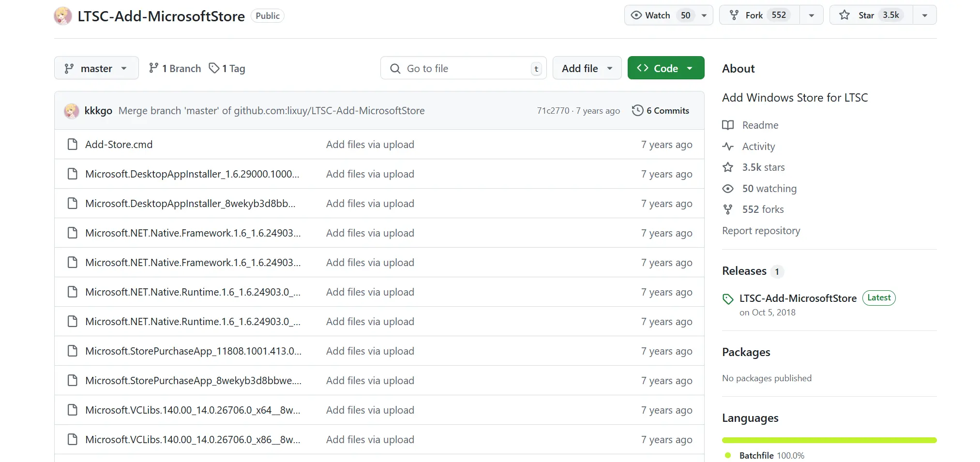The width and height of the screenshot is (980, 462).
Task: Open the 1 Branch link
Action: (x=175, y=68)
